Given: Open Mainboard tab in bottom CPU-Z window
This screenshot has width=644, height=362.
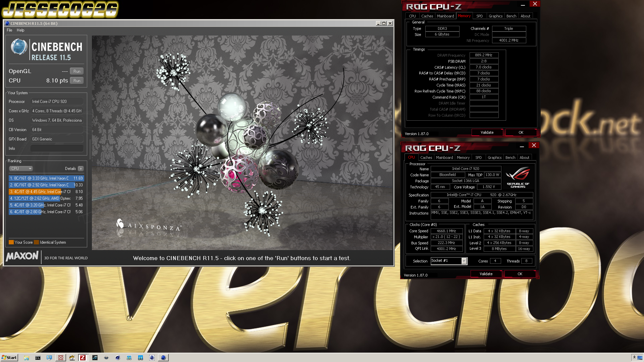Looking at the screenshot, I should pyautogui.click(x=444, y=158).
